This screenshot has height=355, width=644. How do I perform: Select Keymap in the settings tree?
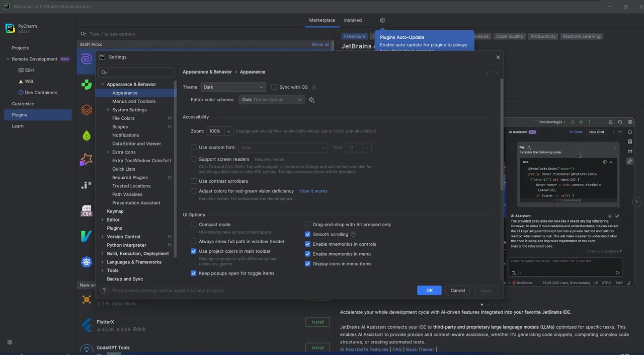coord(115,211)
